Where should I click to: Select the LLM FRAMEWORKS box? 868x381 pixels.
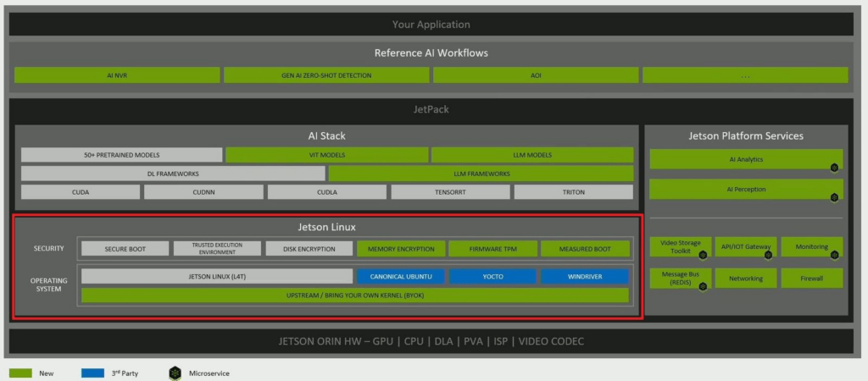(x=481, y=174)
